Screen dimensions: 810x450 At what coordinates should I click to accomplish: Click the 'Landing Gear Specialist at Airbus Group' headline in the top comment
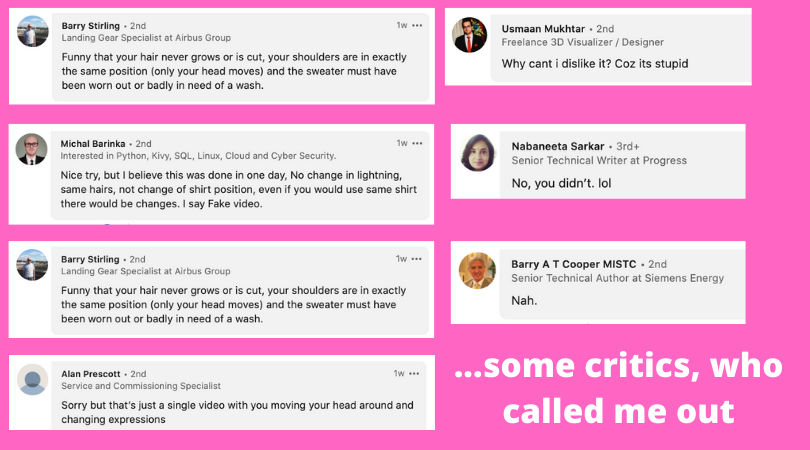pos(146,38)
